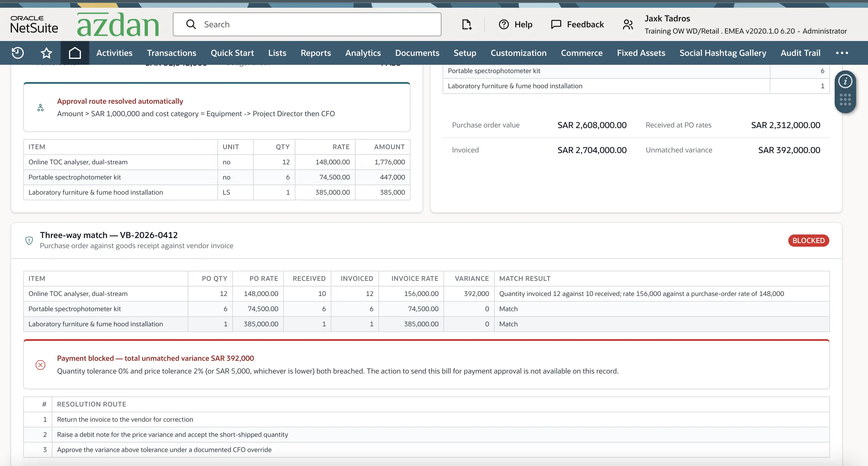Open the Reports menu

[316, 53]
